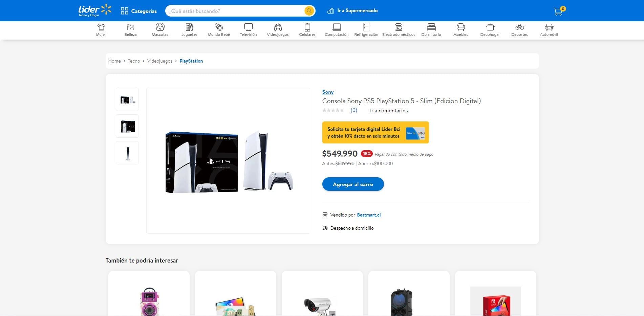Screen dimensions: 644x316
Task: Open the Computación category
Action: click(337, 30)
